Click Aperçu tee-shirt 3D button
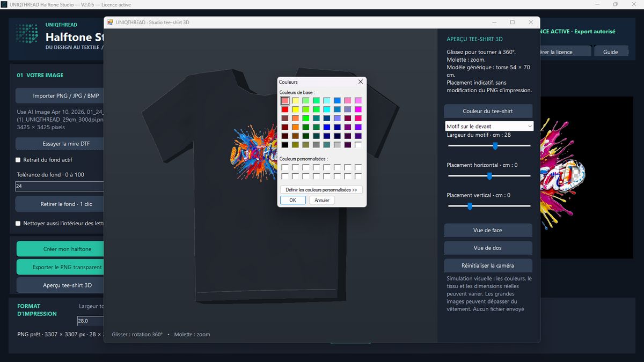644x362 pixels. [x=60, y=285]
